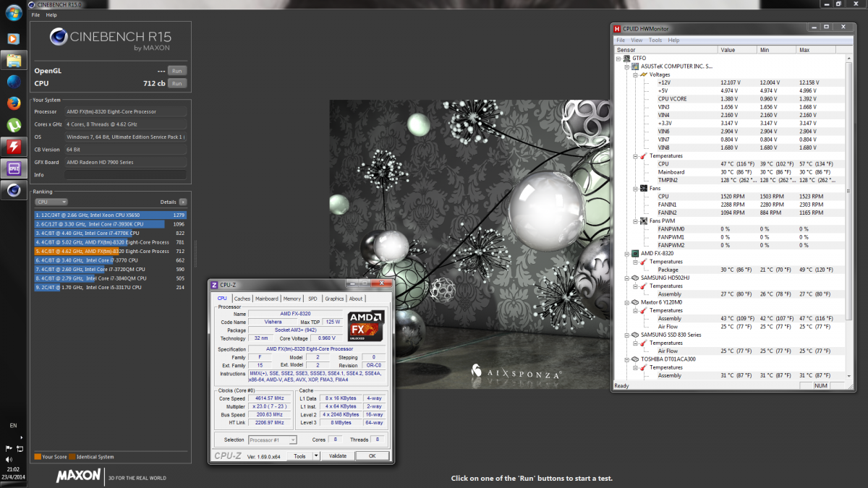Click the Value column header
This screenshot has height=488, width=868.
[738, 50]
